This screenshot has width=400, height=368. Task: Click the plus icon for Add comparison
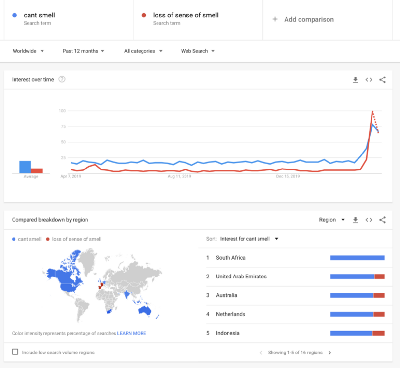[x=275, y=19]
